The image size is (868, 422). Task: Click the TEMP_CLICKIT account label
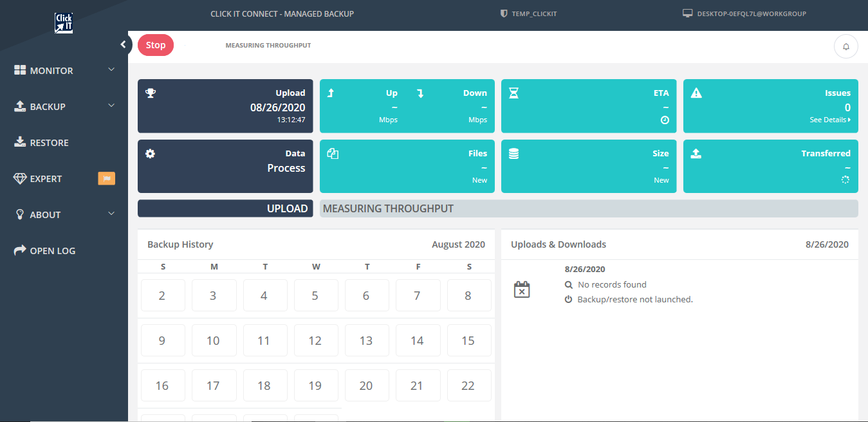(534, 14)
